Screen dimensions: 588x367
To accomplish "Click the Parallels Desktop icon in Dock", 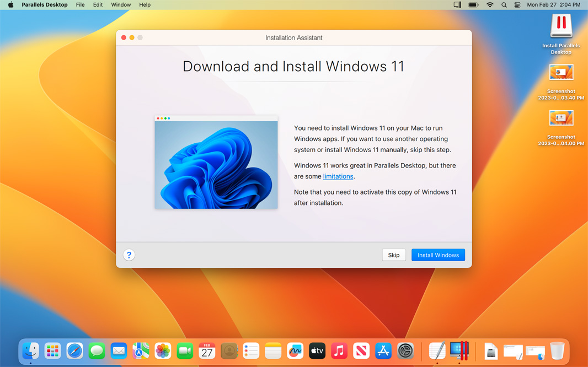I will (459, 350).
